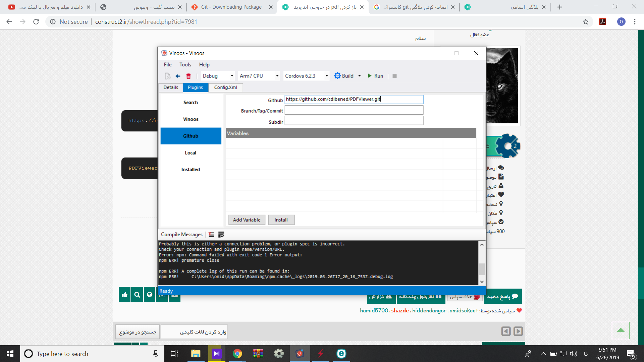Open hamid5700 user profile link
The width and height of the screenshot is (644, 362).
pos(374,311)
